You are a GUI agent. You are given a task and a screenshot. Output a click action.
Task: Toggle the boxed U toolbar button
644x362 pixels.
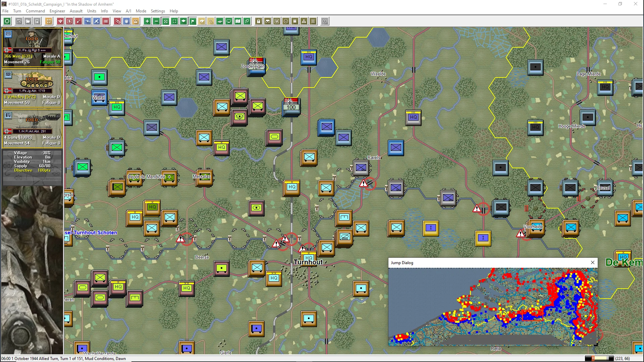tap(277, 21)
